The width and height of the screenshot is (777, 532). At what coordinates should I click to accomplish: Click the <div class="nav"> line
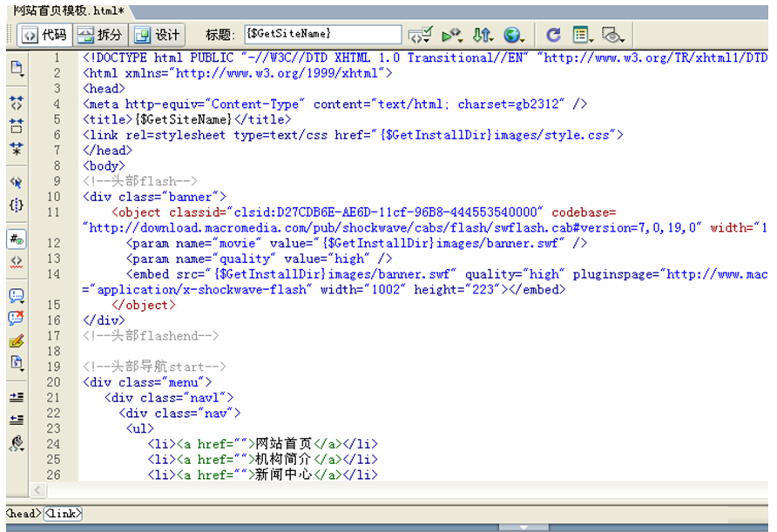(x=179, y=413)
